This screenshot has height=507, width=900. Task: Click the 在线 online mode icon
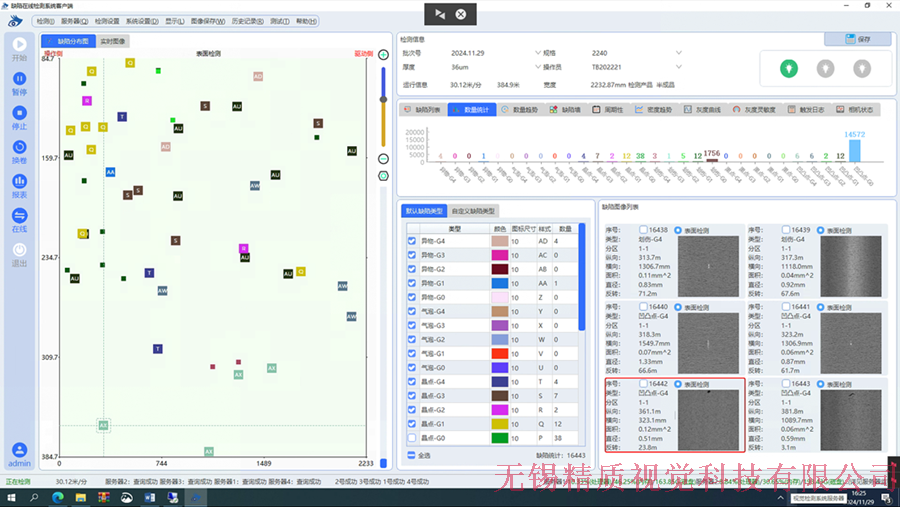(19, 216)
